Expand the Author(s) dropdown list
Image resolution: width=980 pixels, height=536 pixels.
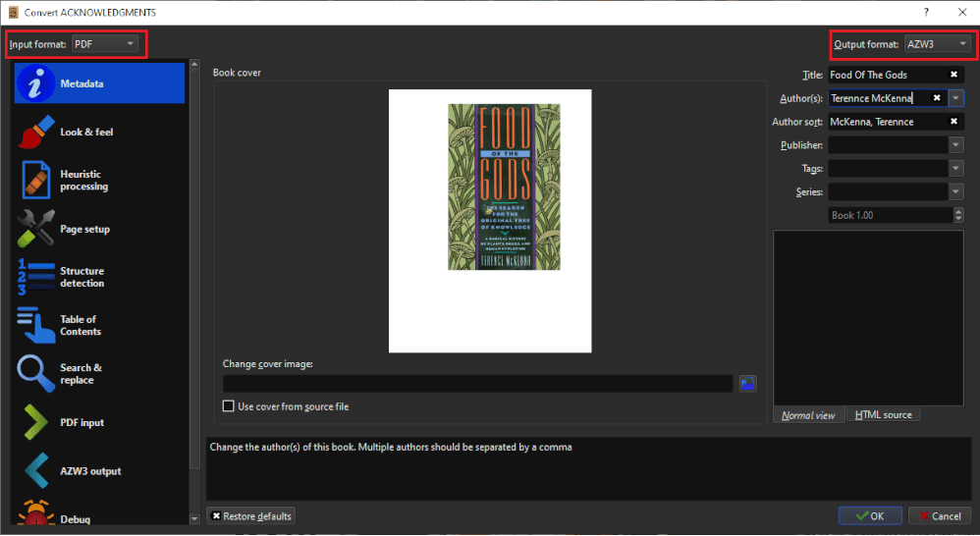point(955,98)
